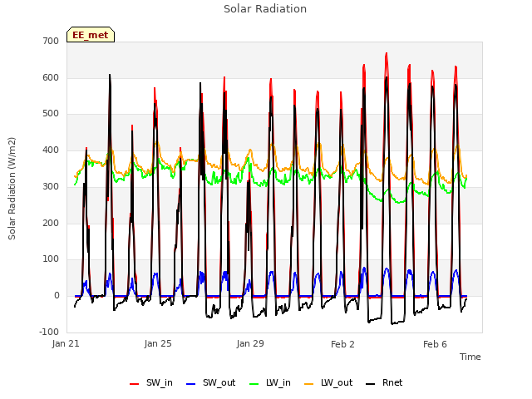Click the red SW_in legend swatch
This screenshot has width=532, height=399.
pyautogui.click(x=135, y=384)
